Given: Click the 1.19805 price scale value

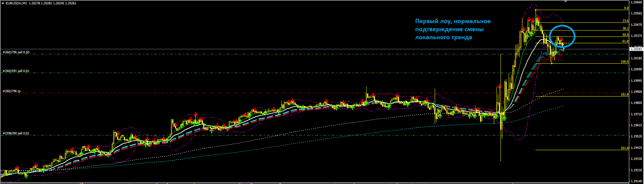Looking at the screenshot, I should point(637,103).
